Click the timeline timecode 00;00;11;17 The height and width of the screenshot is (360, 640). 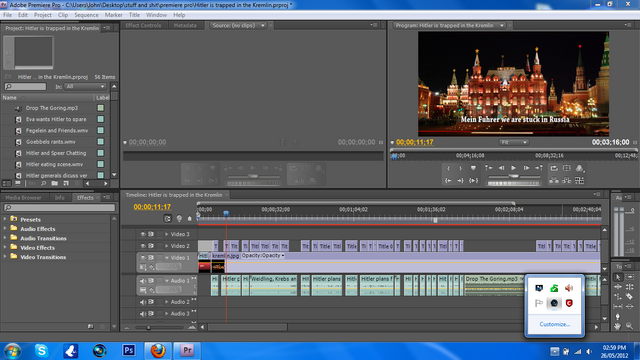click(x=152, y=207)
